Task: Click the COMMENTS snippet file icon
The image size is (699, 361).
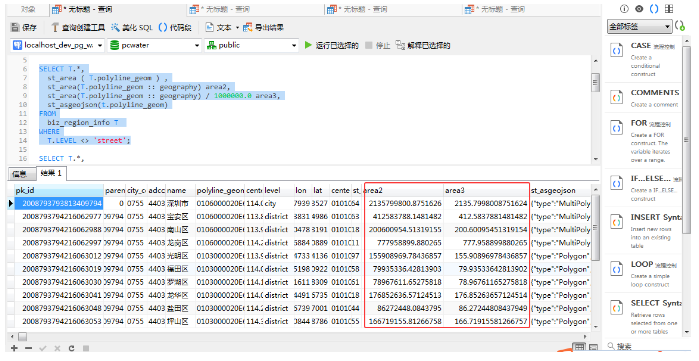Action: coord(617,98)
